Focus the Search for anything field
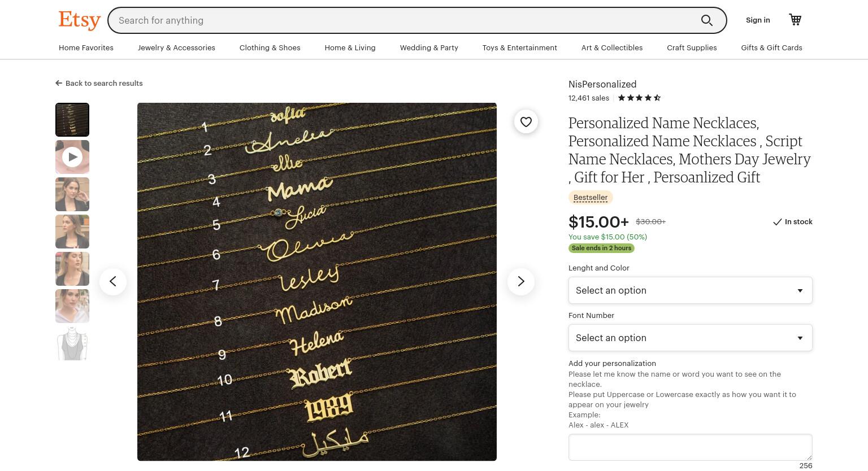 coord(404,20)
